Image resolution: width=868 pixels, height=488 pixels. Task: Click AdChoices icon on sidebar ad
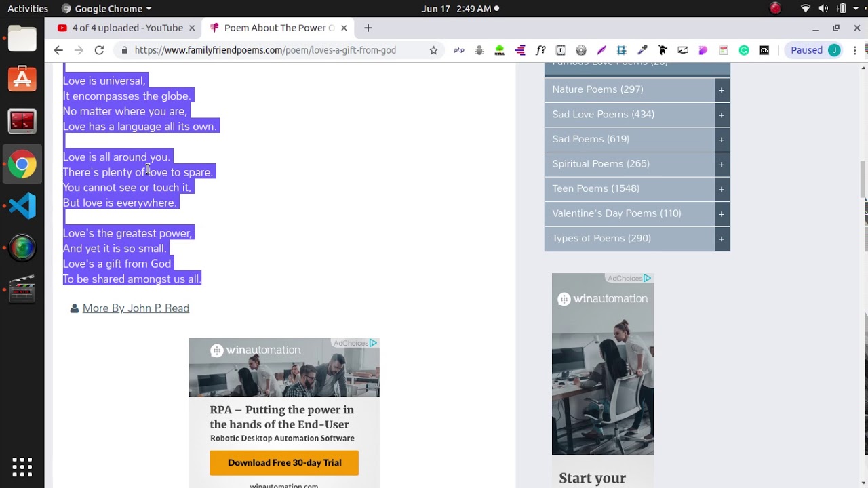[648, 278]
